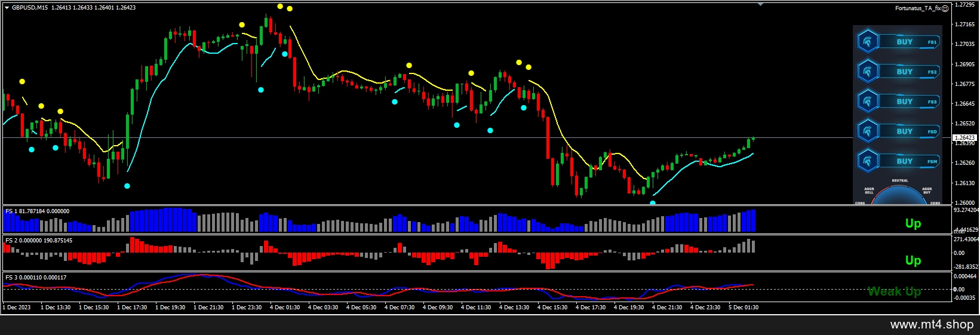Viewport: 980px width, 335px height.
Task: Click the FS1 helmet hexagon icon
Action: [x=868, y=42]
